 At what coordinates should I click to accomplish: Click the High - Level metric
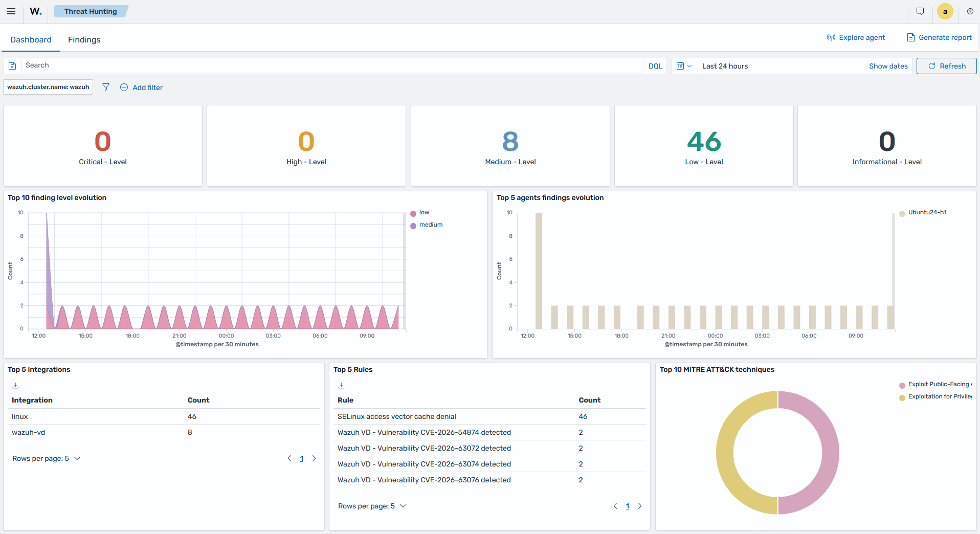[x=306, y=146]
